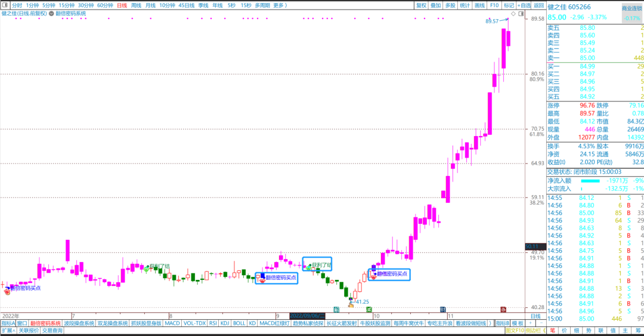This screenshot has height=336, width=644.
Task: Zoom in chart with + button
Action: click(x=531, y=323)
